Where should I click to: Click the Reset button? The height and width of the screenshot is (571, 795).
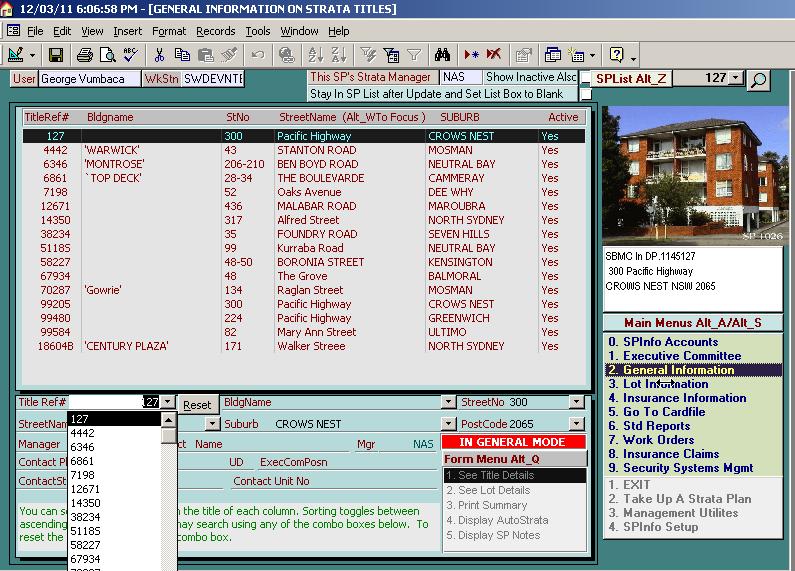coord(197,405)
